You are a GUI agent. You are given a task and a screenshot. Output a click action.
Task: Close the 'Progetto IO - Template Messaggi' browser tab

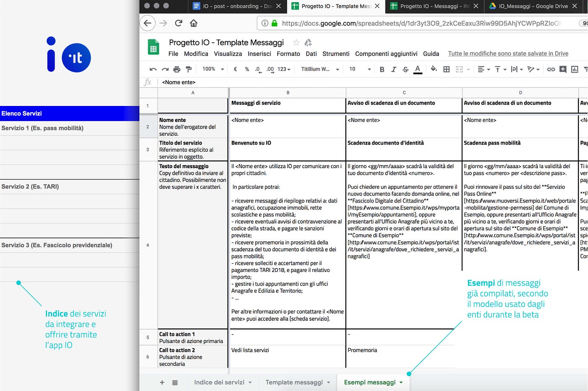coord(377,6)
